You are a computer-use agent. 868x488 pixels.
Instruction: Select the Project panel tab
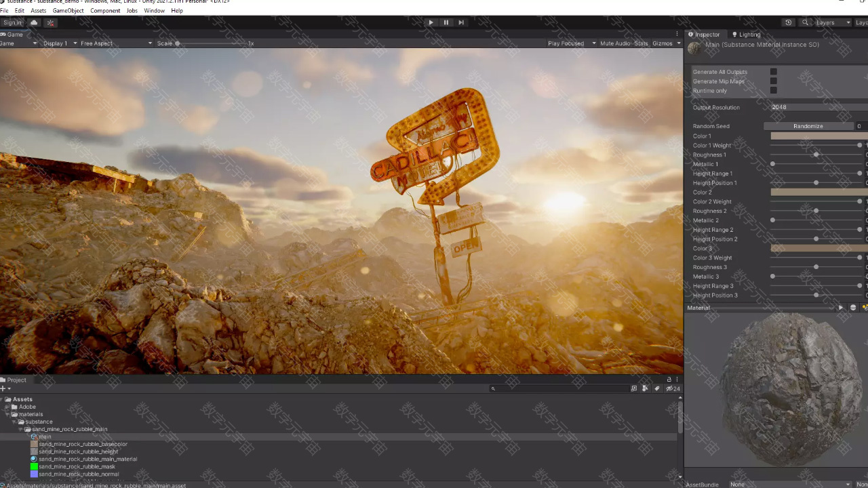[x=14, y=380]
